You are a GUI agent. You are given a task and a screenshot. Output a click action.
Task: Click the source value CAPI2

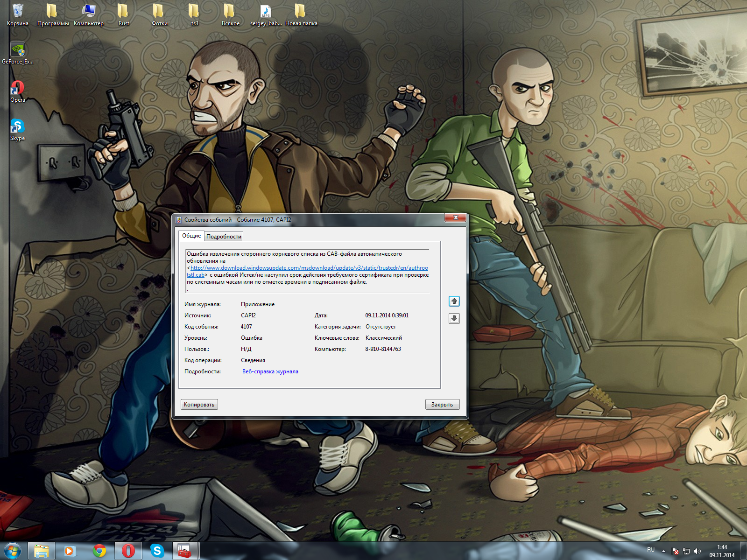point(248,315)
